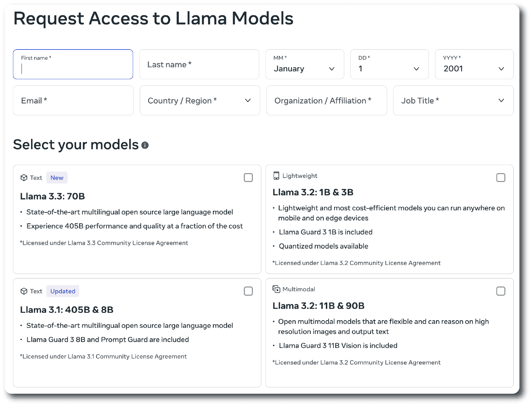This screenshot has height=406, width=532.
Task: Tick the Llama 3.1: 405B & 8B checkbox
Action: [x=248, y=291]
